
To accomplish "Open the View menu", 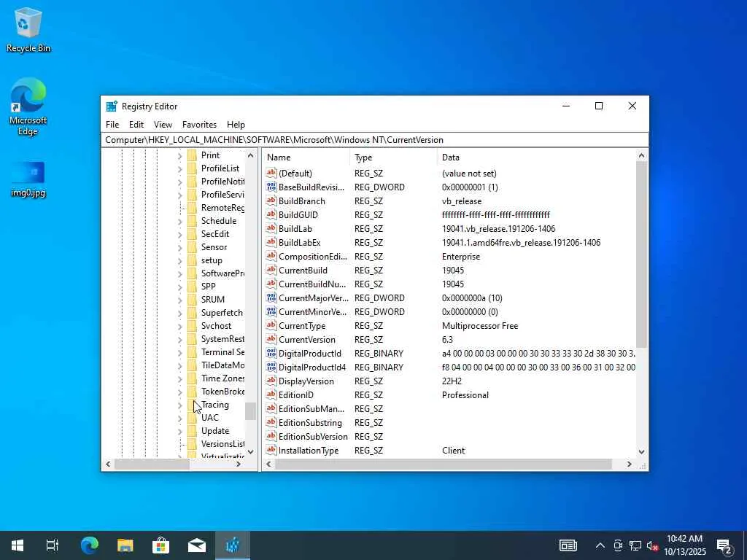I will [163, 124].
